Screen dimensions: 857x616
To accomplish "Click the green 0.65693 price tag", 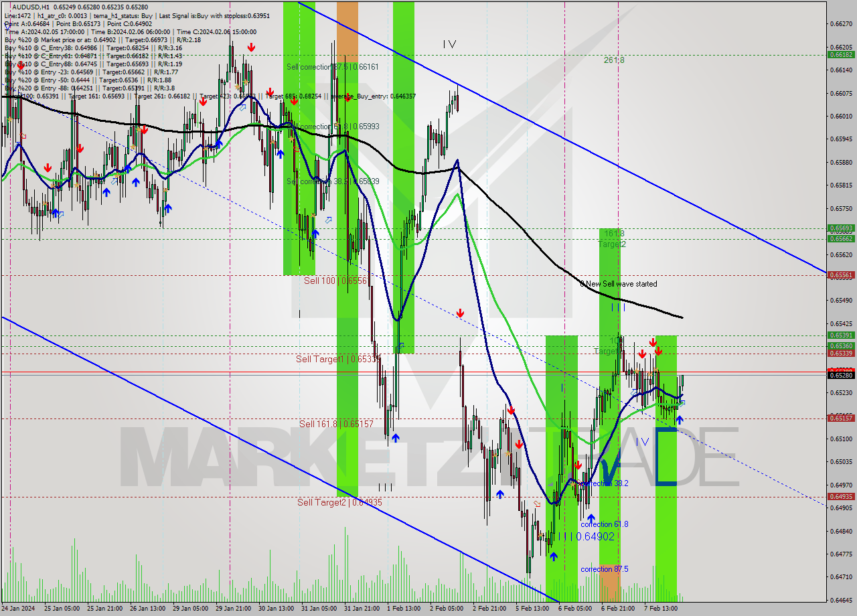I will [x=840, y=228].
